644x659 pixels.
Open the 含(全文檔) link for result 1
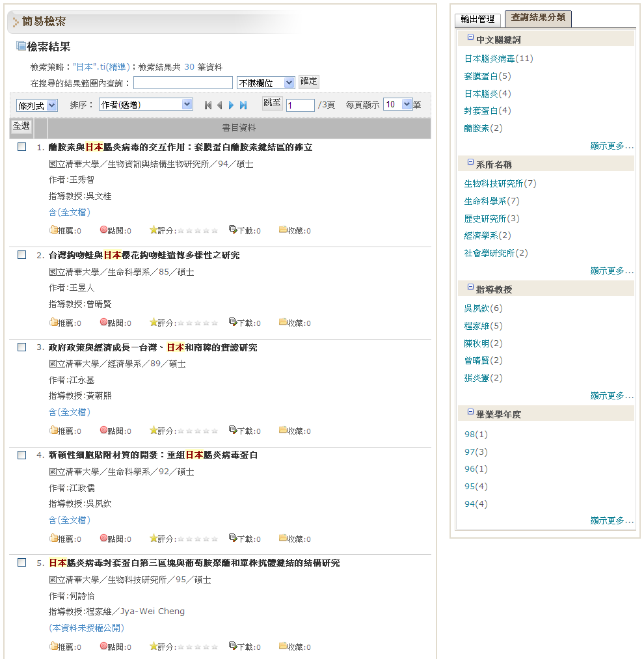click(x=70, y=212)
